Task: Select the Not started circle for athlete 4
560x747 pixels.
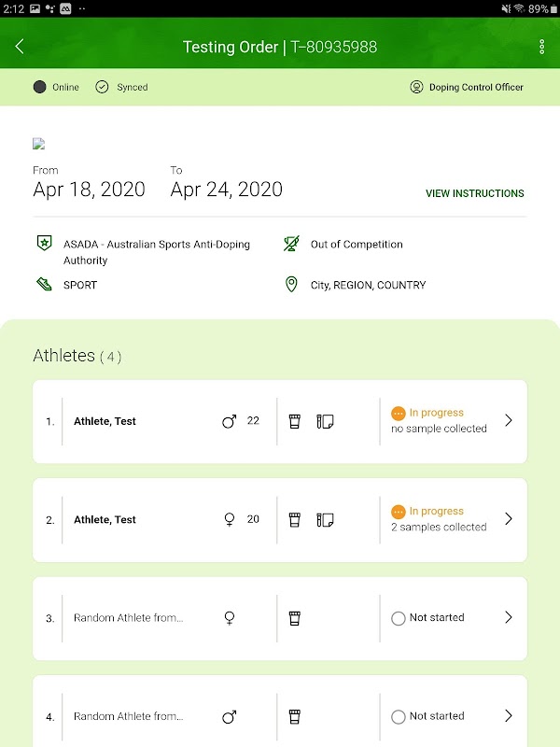Action: point(399,717)
